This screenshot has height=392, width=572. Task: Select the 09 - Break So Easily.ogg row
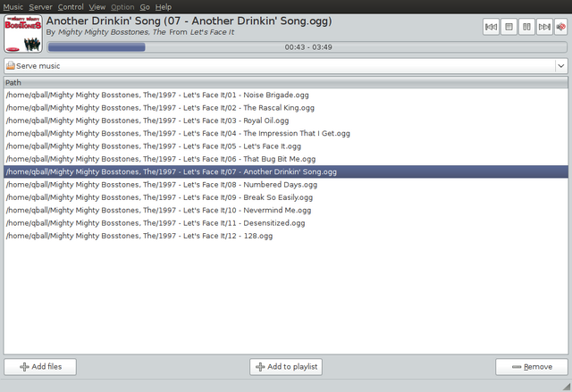pos(286,197)
